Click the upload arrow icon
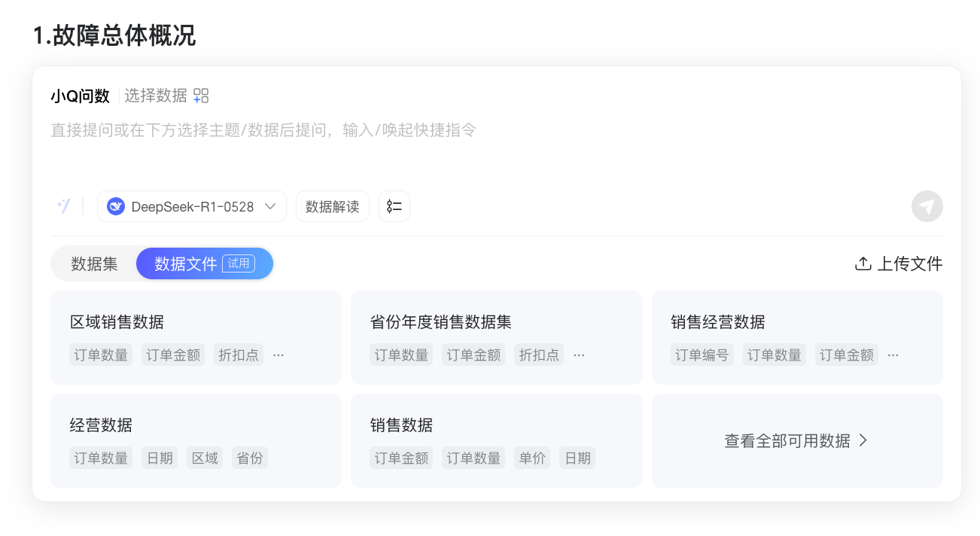This screenshot has width=980, height=536. [x=863, y=263]
